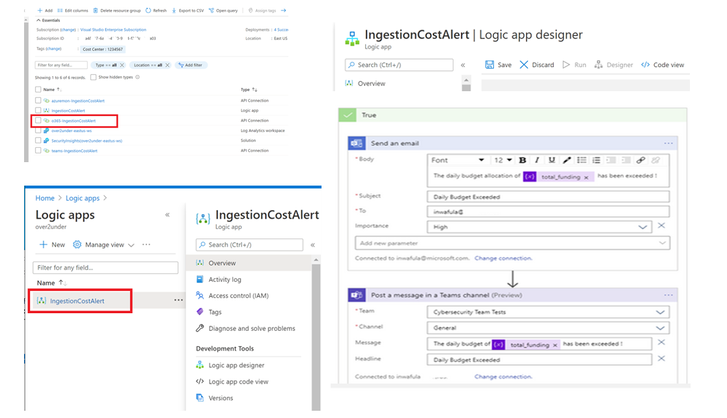727x418 pixels.
Task: Insert bulleted list in email body
Action: [581, 160]
